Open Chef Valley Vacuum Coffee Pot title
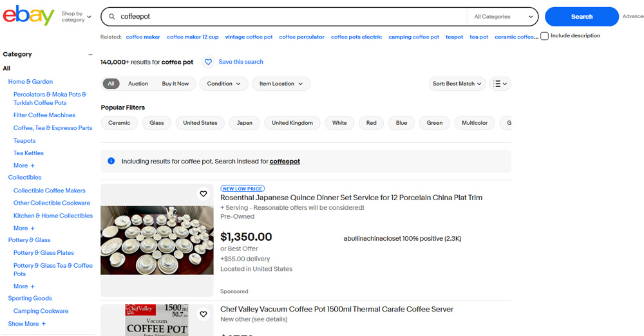 (x=337, y=310)
